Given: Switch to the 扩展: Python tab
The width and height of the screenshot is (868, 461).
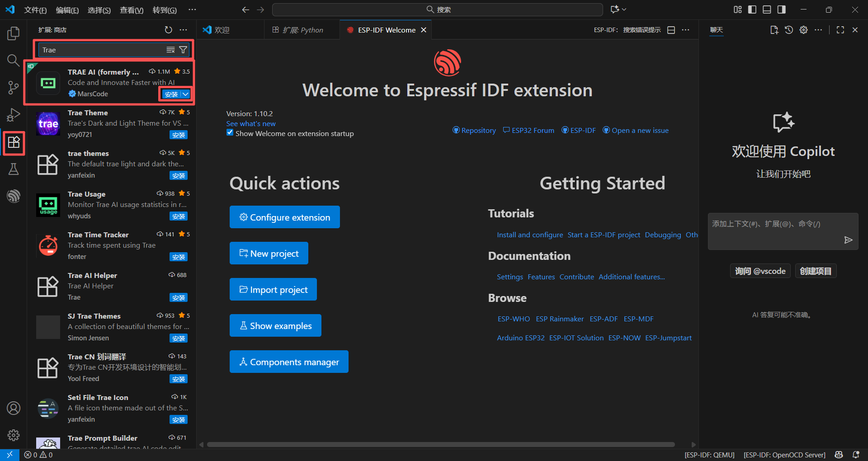Looking at the screenshot, I should click(x=302, y=30).
